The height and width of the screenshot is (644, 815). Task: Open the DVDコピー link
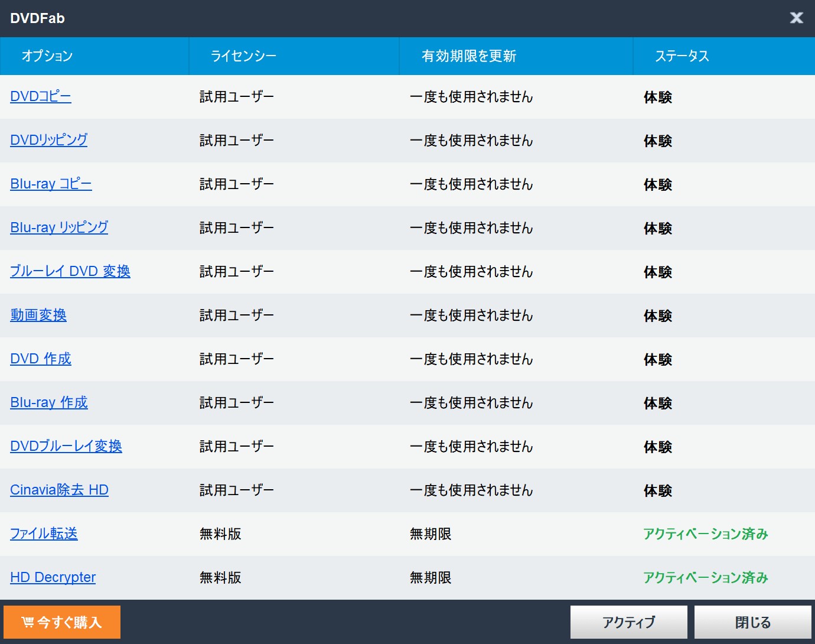pyautogui.click(x=41, y=96)
